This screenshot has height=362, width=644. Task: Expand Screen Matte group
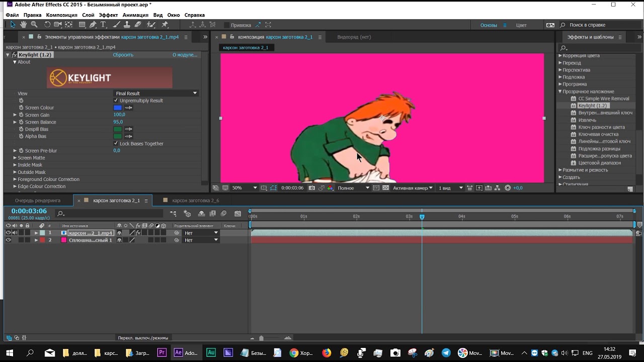pos(15,158)
